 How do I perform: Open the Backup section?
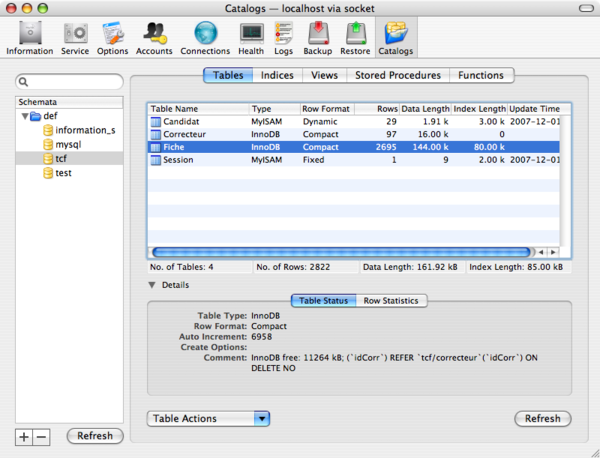pyautogui.click(x=317, y=37)
